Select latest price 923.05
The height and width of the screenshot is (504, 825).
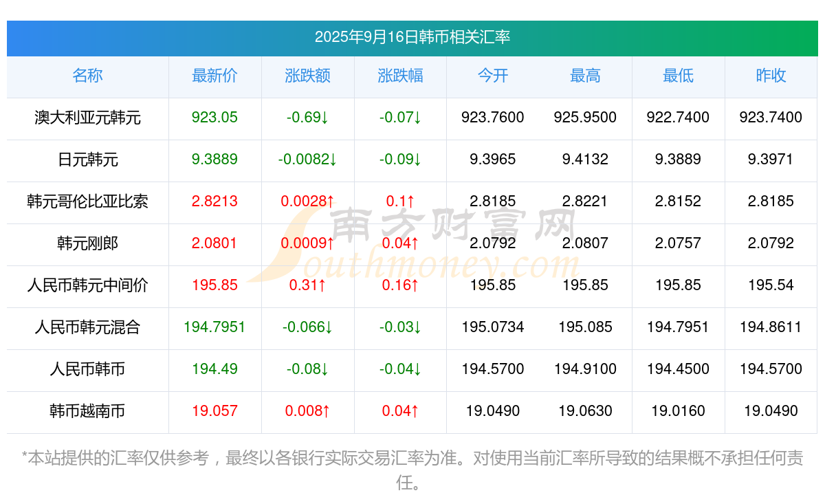pos(214,118)
